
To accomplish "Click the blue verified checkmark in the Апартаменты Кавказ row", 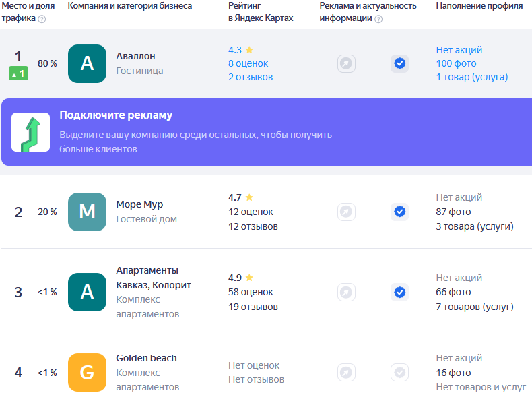I will 400,292.
